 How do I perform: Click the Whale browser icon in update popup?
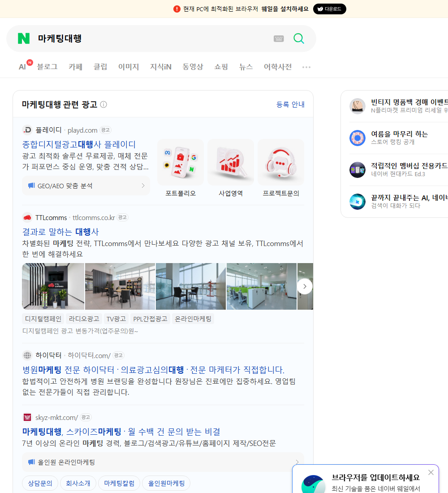click(313, 484)
